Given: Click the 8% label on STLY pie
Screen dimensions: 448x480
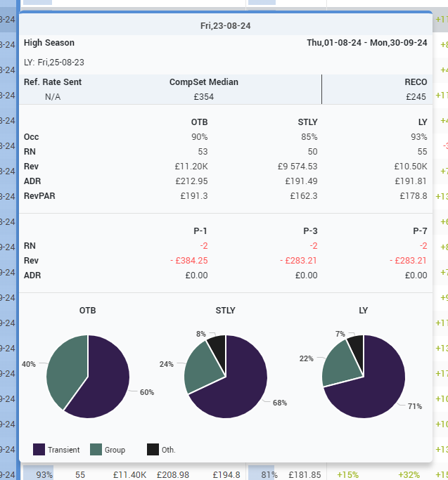Looking at the screenshot, I should point(201,334).
